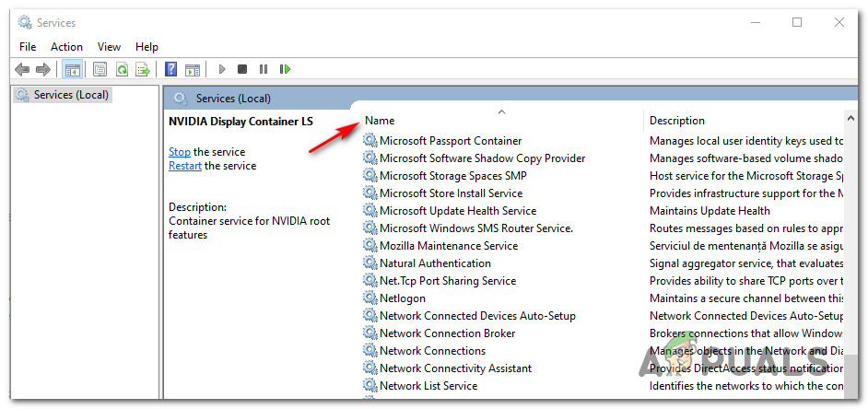868x409 pixels.
Task: Click the Stop Service toolbar icon
Action: 242,69
